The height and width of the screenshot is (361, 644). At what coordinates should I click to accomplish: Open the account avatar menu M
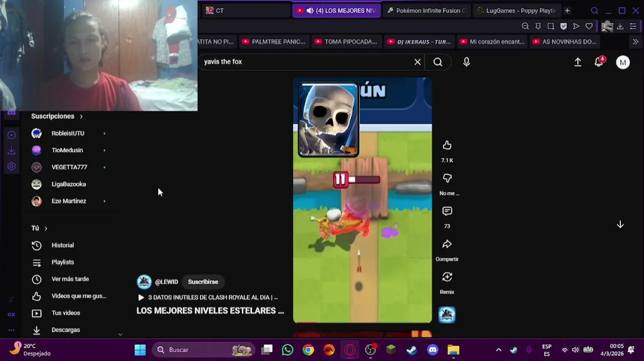[x=623, y=62]
